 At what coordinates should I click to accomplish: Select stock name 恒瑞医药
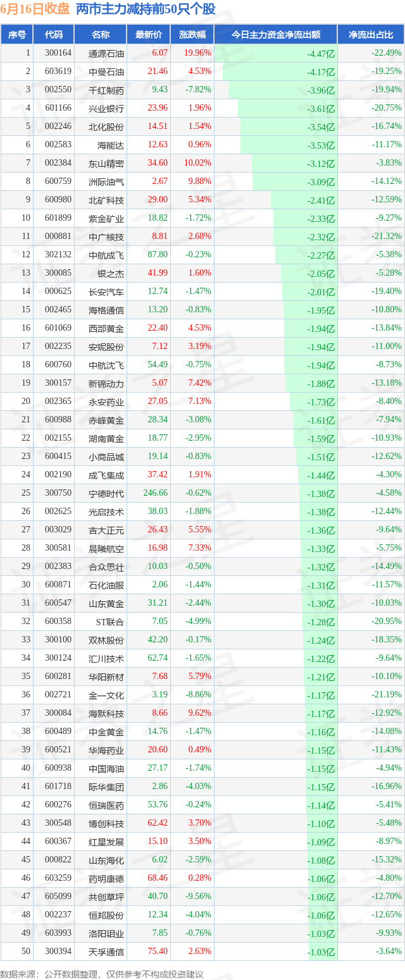106,805
